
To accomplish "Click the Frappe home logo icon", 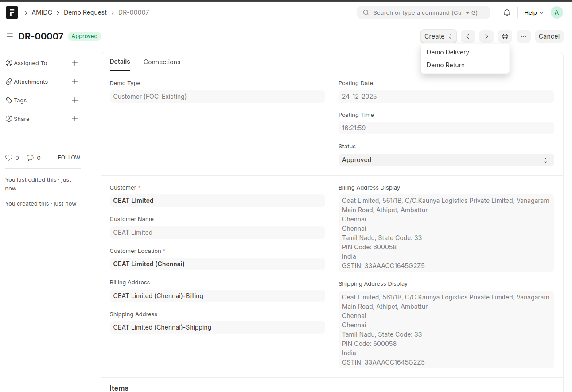I will pyautogui.click(x=12, y=12).
